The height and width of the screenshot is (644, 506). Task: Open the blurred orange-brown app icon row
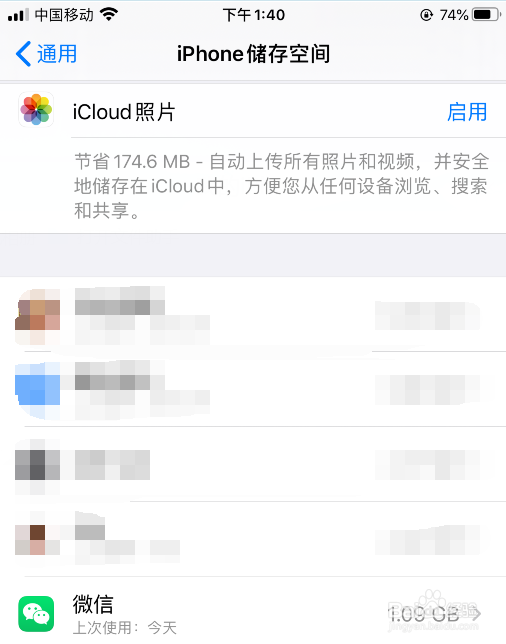point(253,315)
